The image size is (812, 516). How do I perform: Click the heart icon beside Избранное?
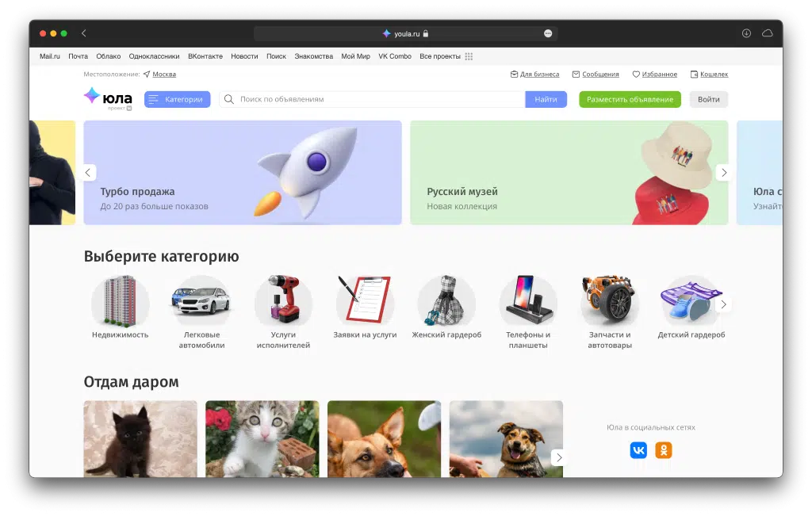pyautogui.click(x=636, y=74)
